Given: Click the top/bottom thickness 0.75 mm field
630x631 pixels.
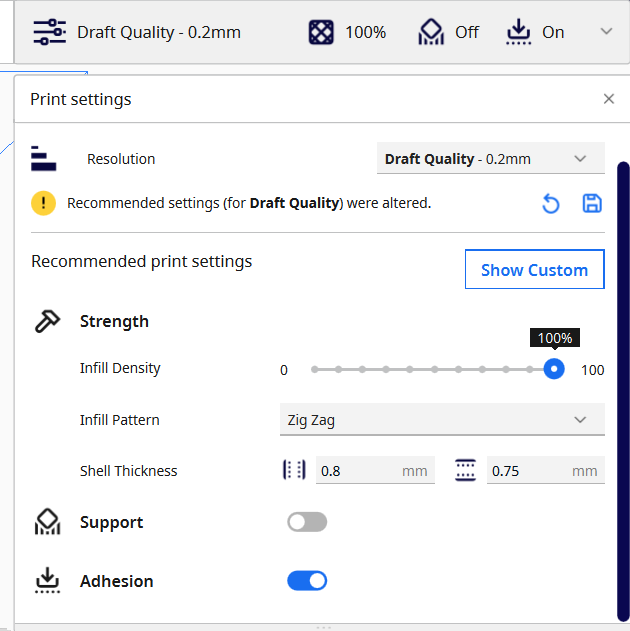Looking at the screenshot, I should [x=527, y=471].
